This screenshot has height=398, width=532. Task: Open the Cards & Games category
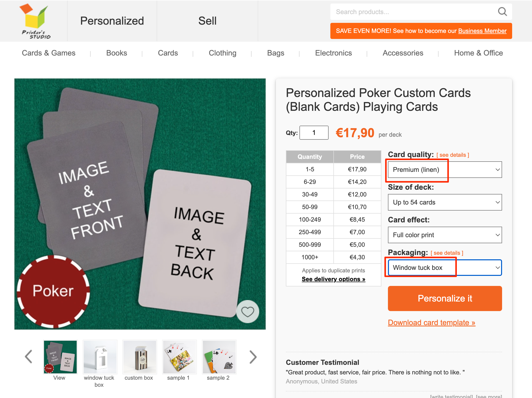(x=49, y=53)
